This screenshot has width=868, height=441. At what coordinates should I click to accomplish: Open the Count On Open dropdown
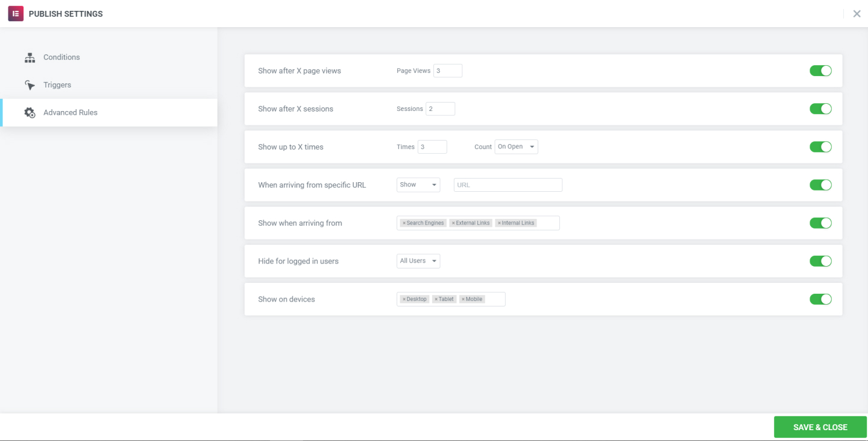click(x=516, y=147)
